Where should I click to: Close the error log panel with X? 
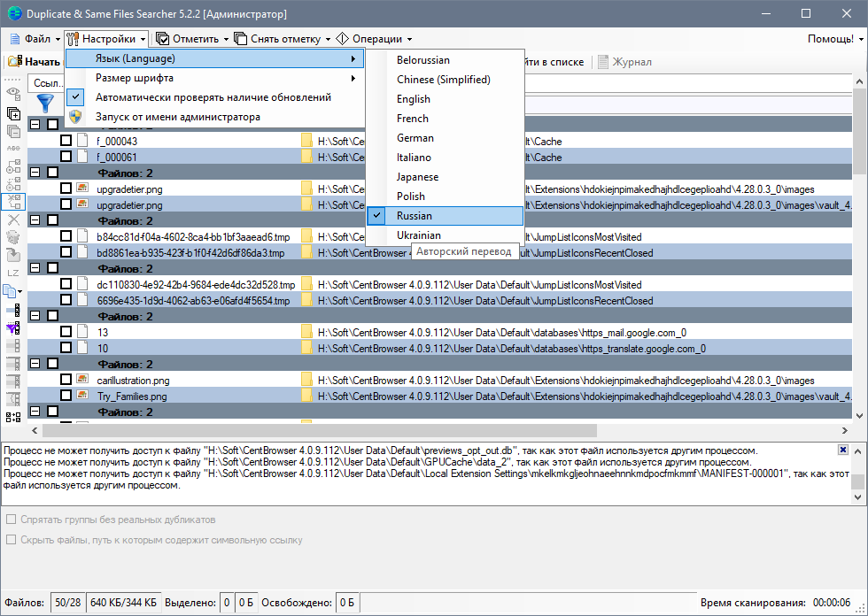click(x=842, y=450)
